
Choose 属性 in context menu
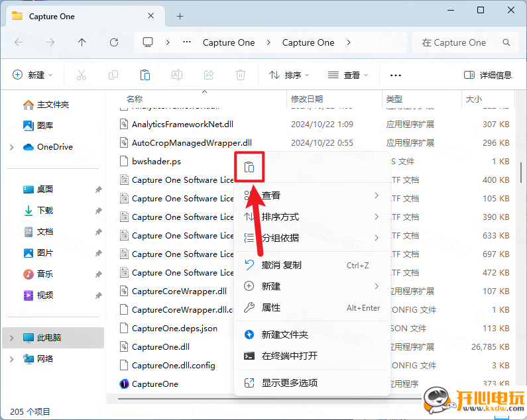point(312,307)
